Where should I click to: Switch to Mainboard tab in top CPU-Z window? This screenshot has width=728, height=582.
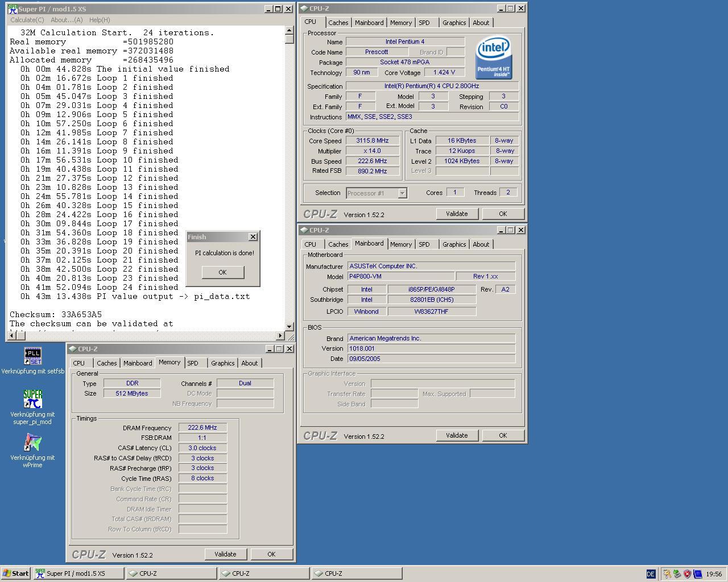tap(369, 23)
